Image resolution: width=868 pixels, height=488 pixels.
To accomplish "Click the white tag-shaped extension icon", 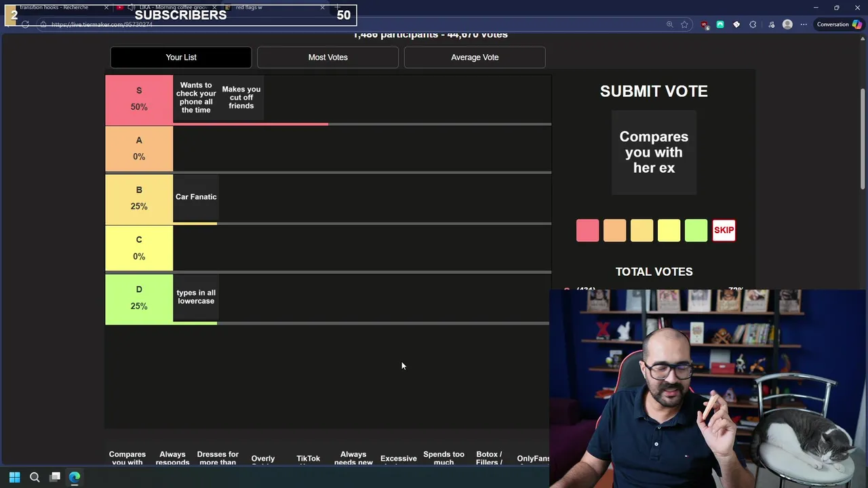I will click(736, 24).
